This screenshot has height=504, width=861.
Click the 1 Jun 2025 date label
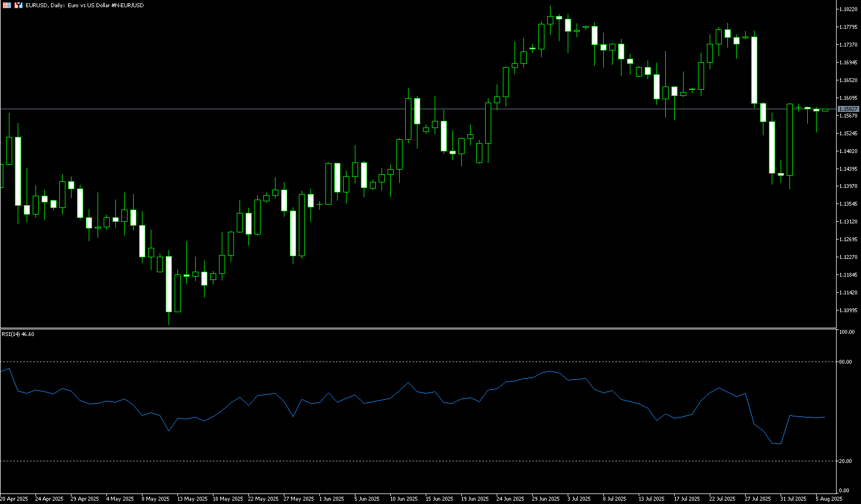pyautogui.click(x=332, y=499)
